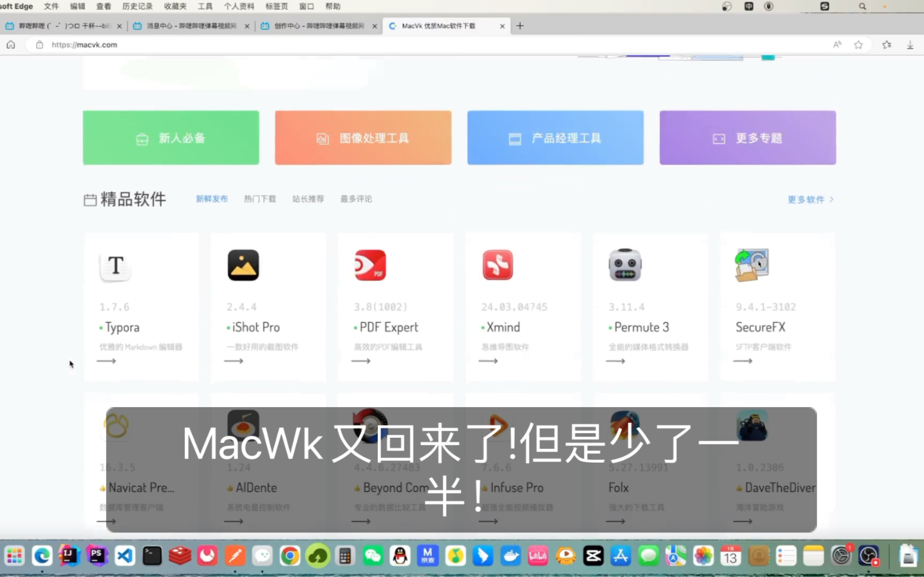Select the 站长推荐 filter tab
Image resolution: width=924 pixels, height=577 pixels.
coord(308,199)
